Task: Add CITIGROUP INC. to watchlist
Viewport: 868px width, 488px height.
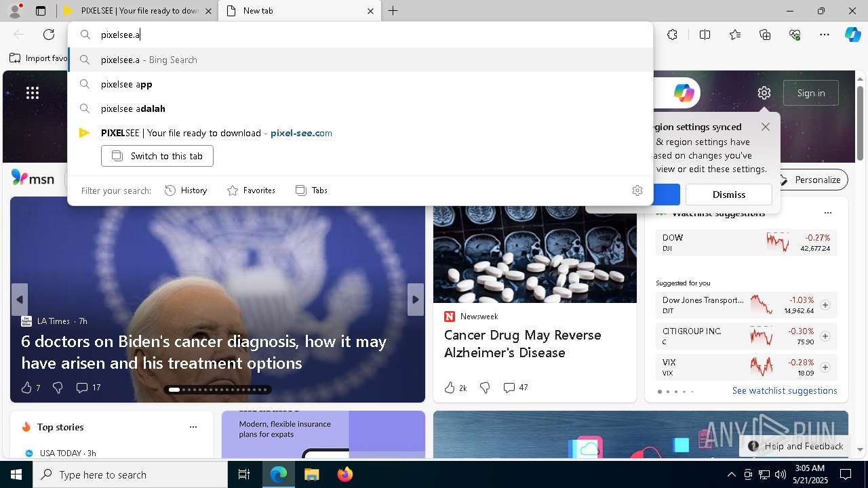Action: (x=825, y=336)
